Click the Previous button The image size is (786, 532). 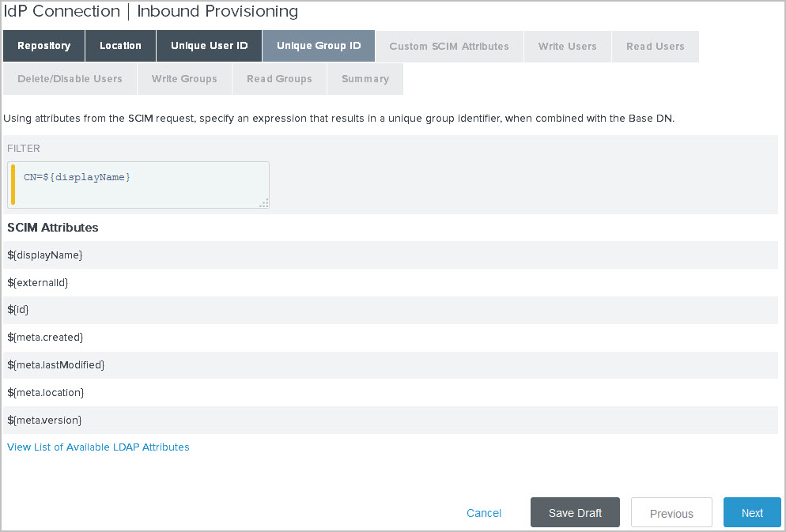tap(671, 512)
